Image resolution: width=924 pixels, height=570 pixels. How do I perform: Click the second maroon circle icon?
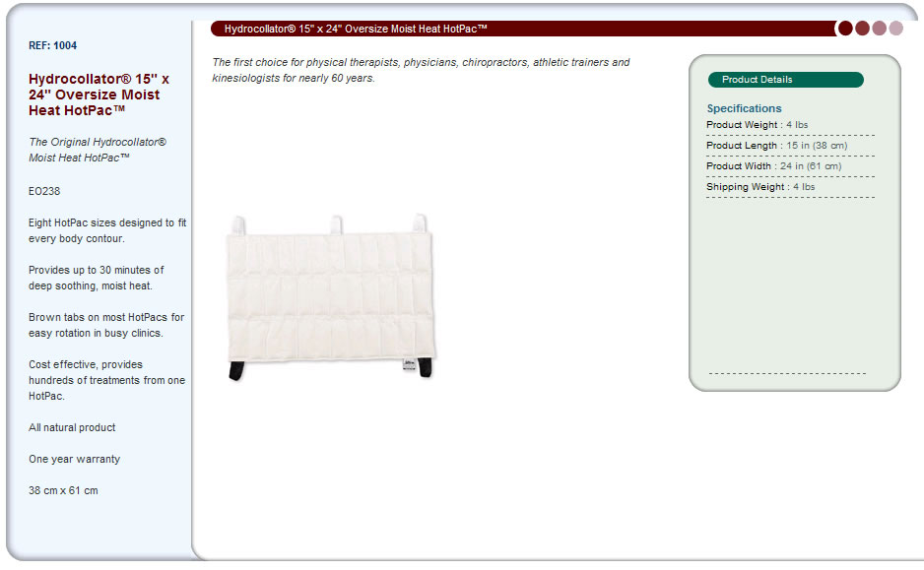tap(862, 29)
